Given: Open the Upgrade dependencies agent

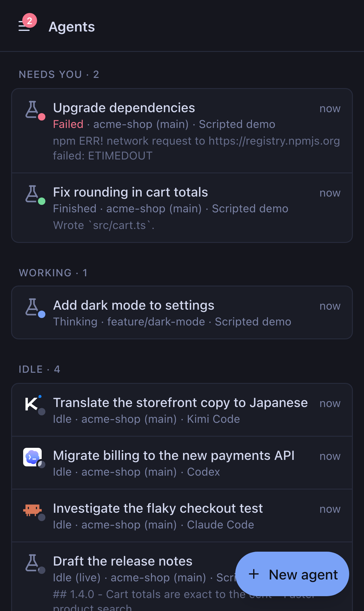Looking at the screenshot, I should coord(182,131).
